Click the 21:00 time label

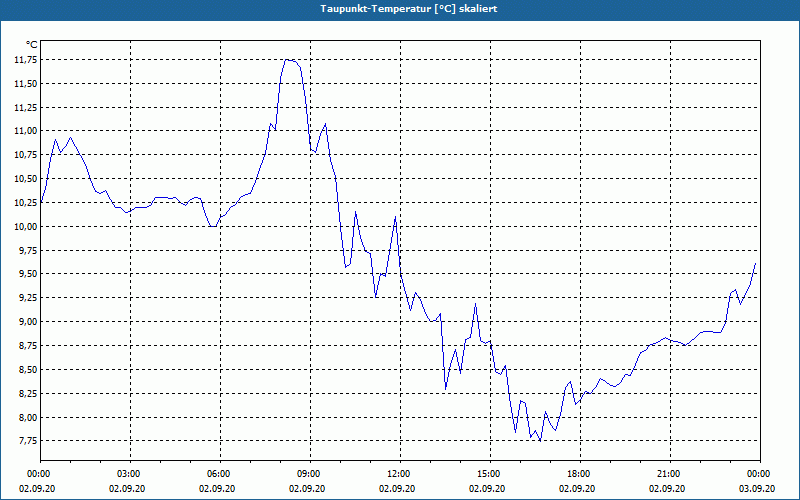point(670,474)
